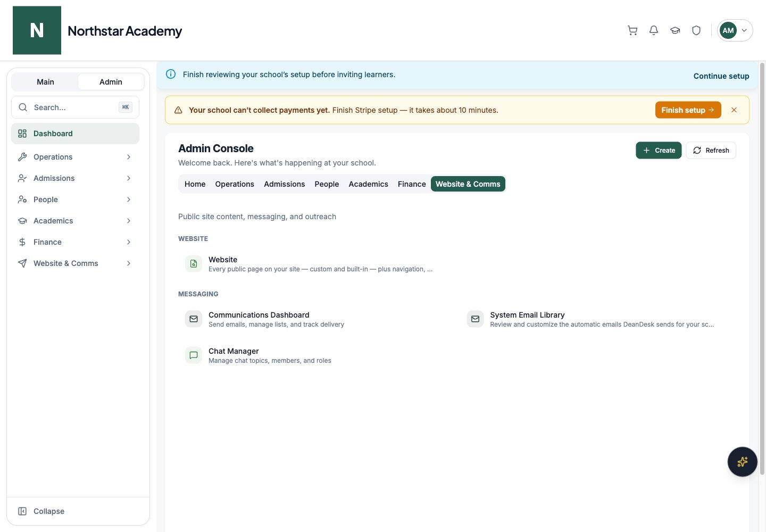Select the Academics tab in Admin Console
The image size is (766, 532).
368,184
